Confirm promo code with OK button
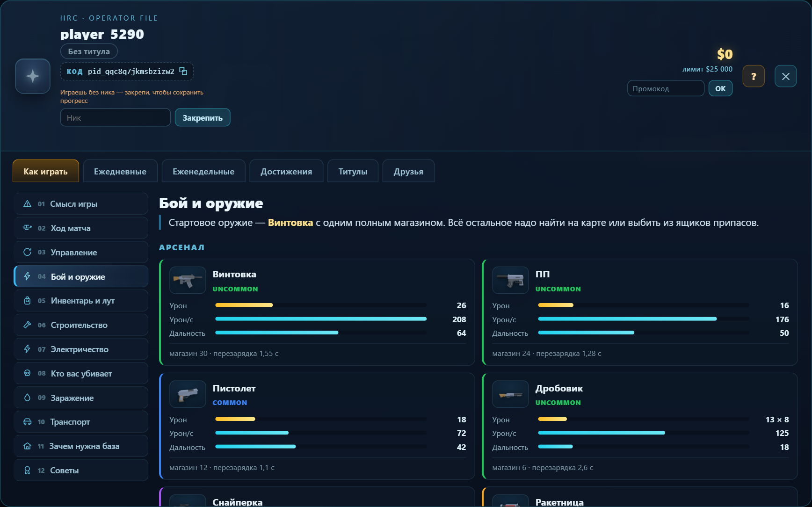Screen dimensions: 812x507 pyautogui.click(x=720, y=88)
